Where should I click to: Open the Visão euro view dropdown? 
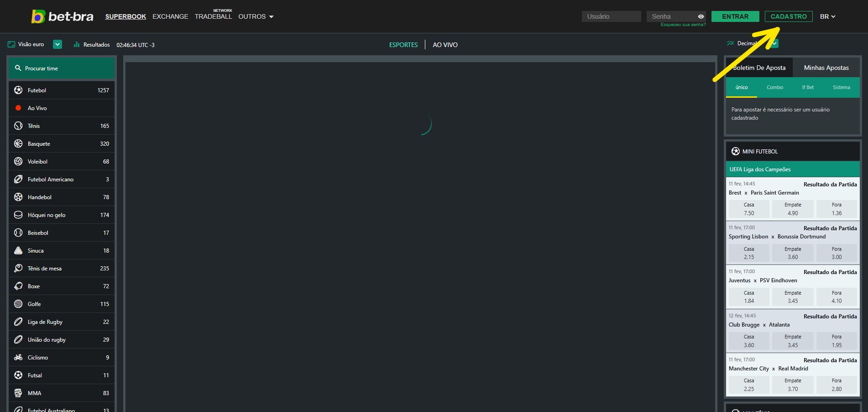(58, 44)
